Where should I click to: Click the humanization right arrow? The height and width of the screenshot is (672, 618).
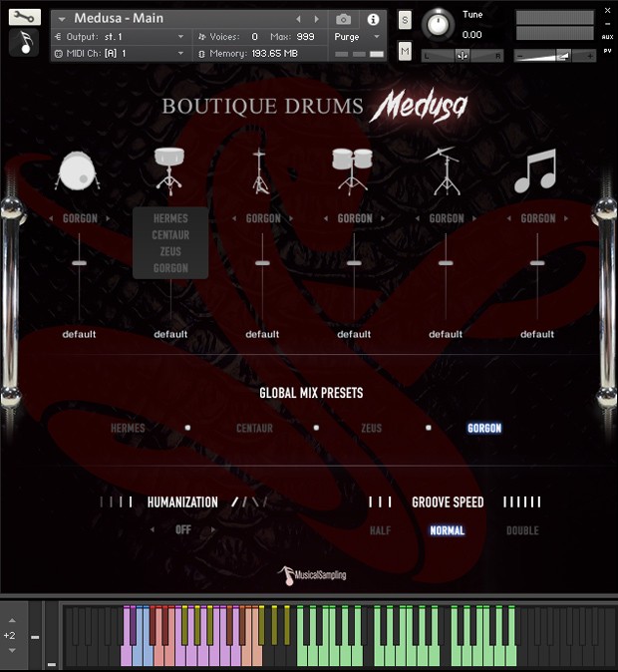(213, 529)
